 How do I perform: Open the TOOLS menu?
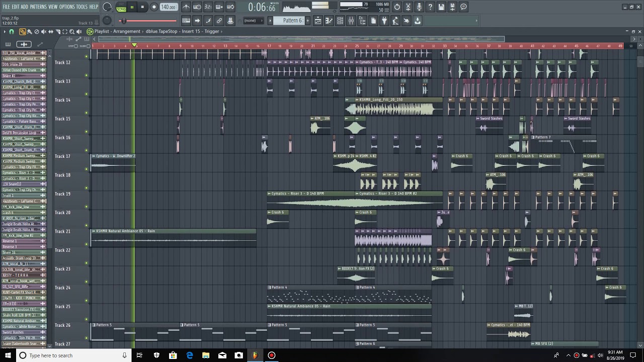(82, 7)
